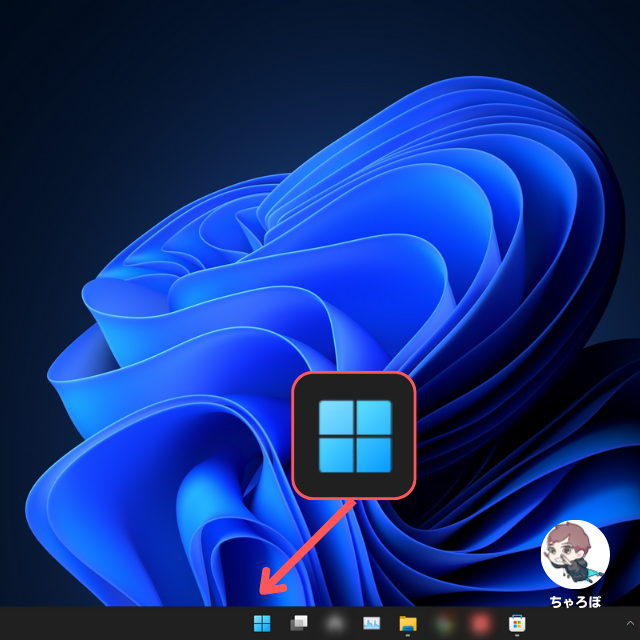
Task: Open Microsoft Store from the taskbar
Action: (517, 624)
